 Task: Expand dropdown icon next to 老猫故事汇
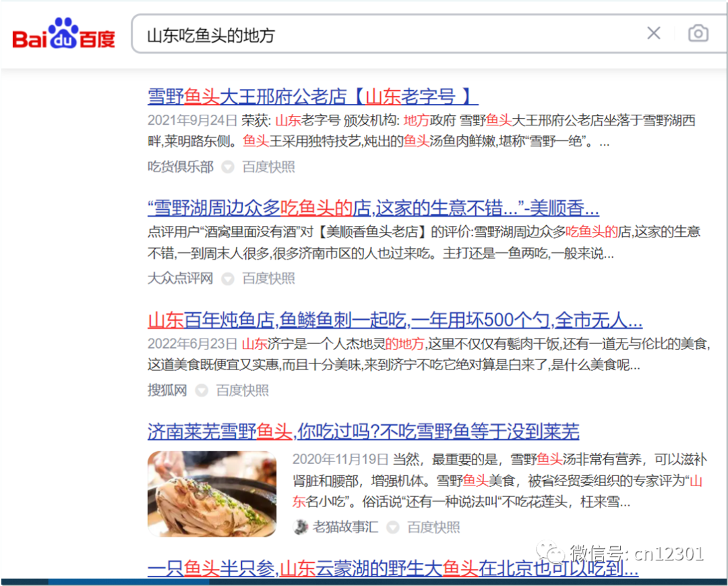coord(393,527)
